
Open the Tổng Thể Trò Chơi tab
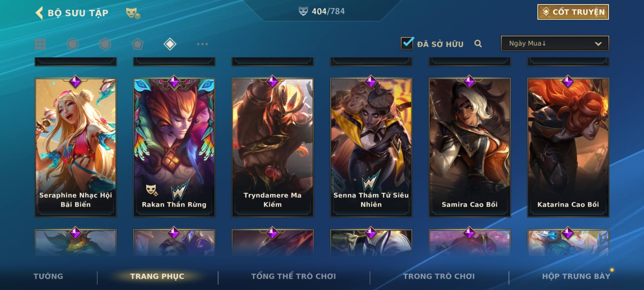coord(294,276)
